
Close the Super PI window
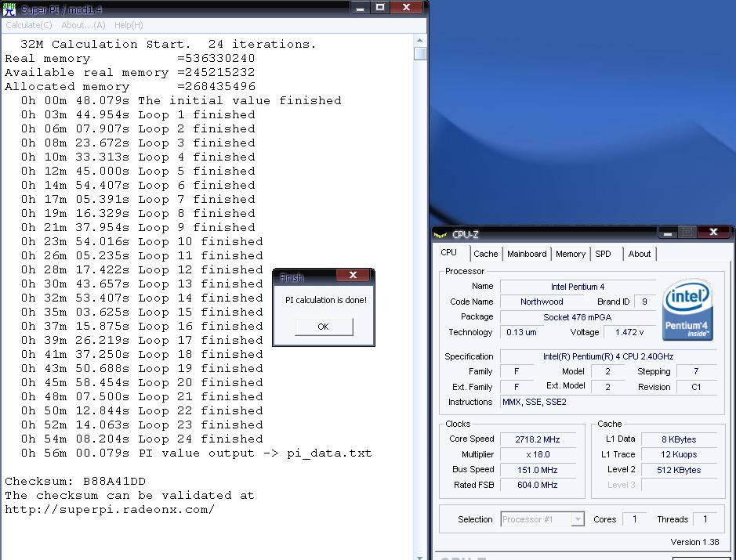point(407,8)
